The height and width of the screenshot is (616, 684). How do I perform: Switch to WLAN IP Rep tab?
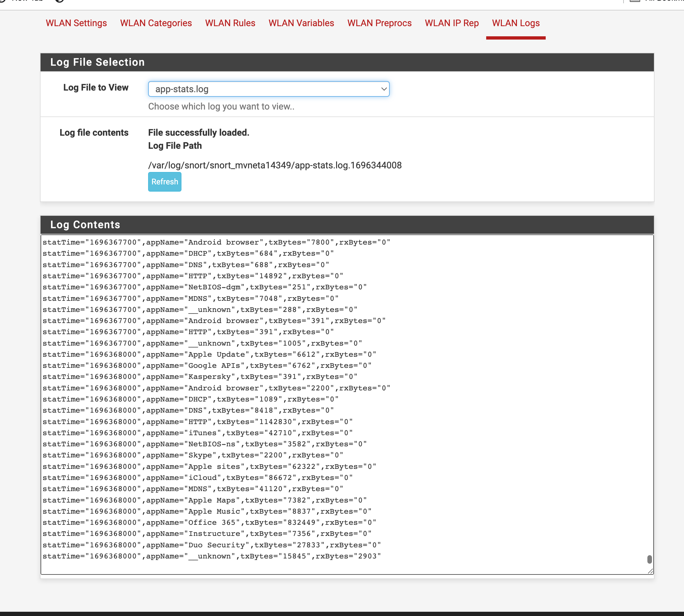[x=452, y=23]
